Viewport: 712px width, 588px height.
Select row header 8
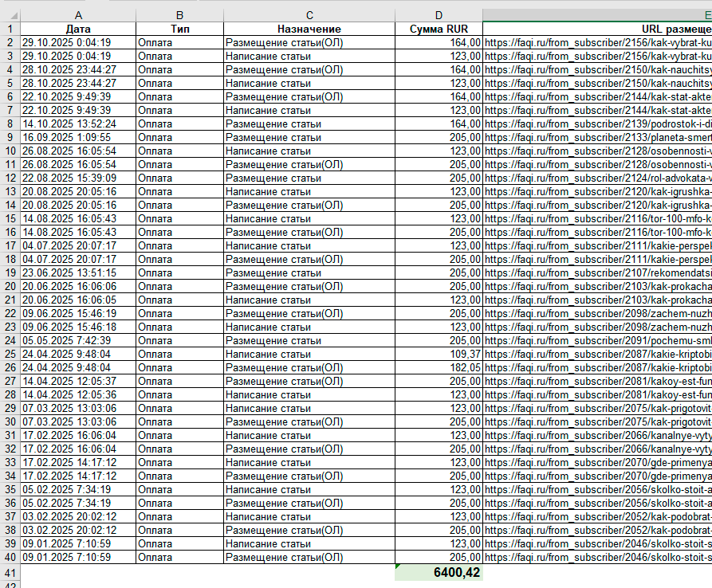10,123
